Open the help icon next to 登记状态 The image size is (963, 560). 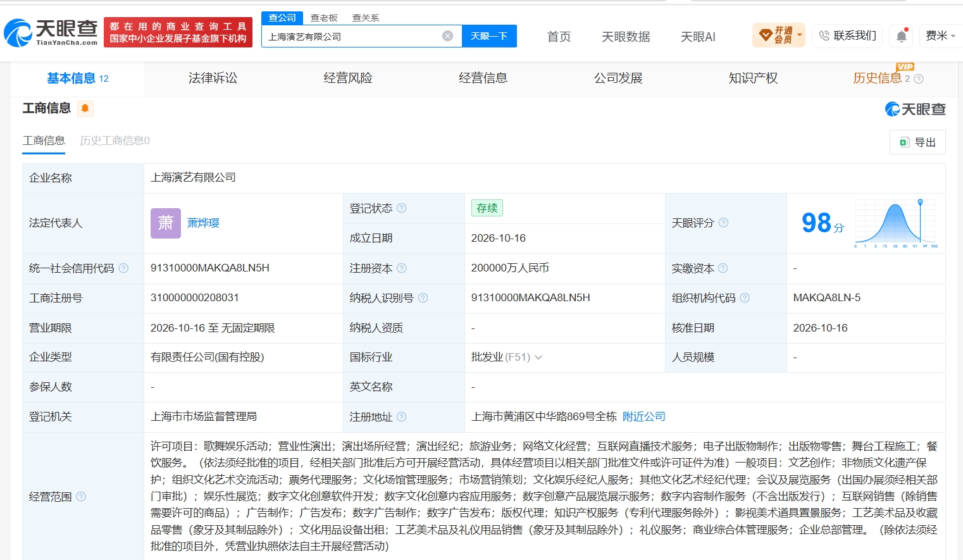(402, 208)
